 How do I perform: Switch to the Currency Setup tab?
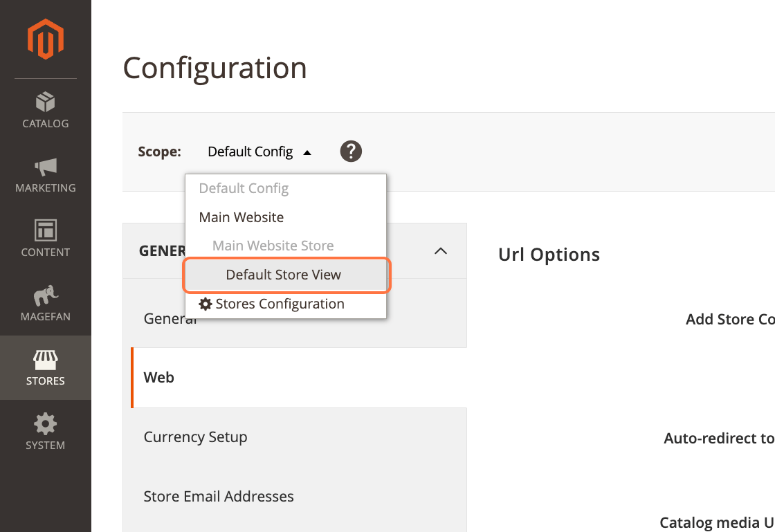pyautogui.click(x=196, y=437)
